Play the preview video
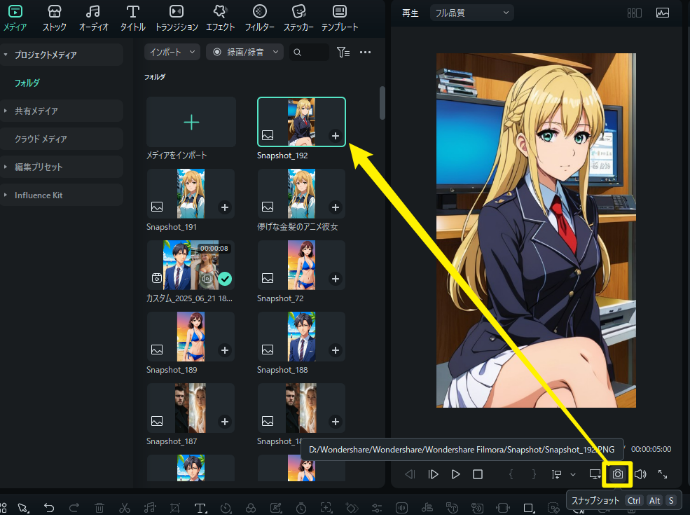Screen dimensions: 690x516 click(455, 474)
